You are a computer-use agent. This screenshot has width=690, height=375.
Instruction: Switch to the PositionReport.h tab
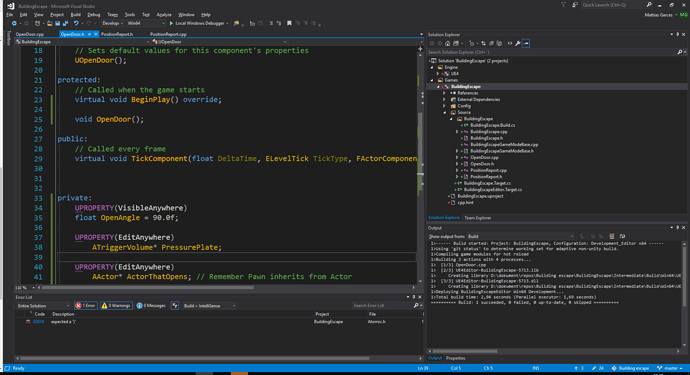click(x=117, y=34)
